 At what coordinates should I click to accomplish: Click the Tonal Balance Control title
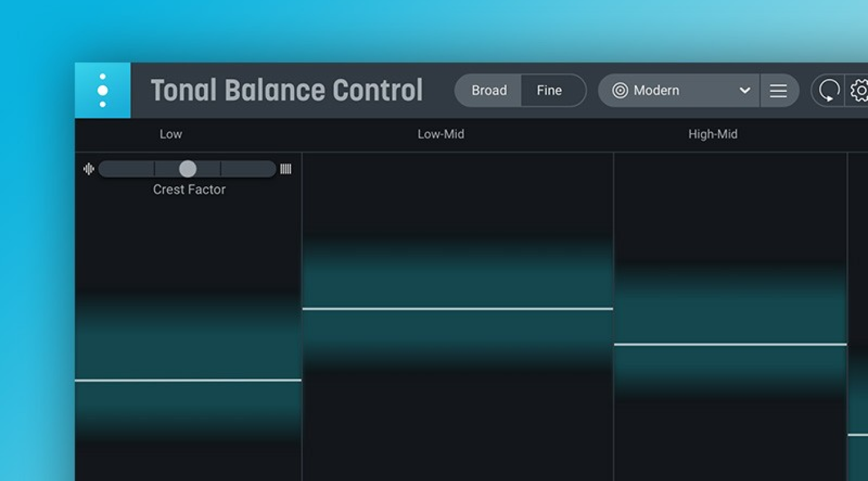287,91
